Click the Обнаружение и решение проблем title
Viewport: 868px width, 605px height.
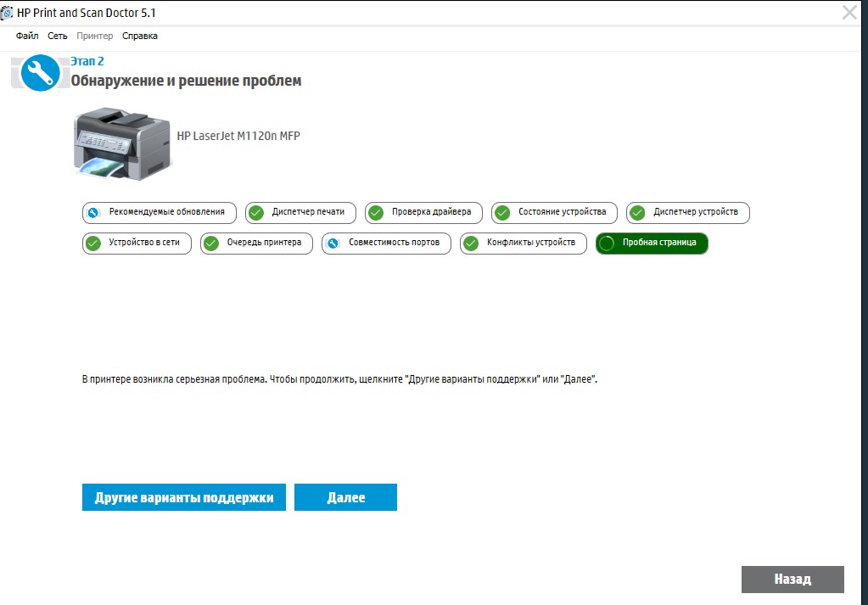pyautogui.click(x=186, y=81)
